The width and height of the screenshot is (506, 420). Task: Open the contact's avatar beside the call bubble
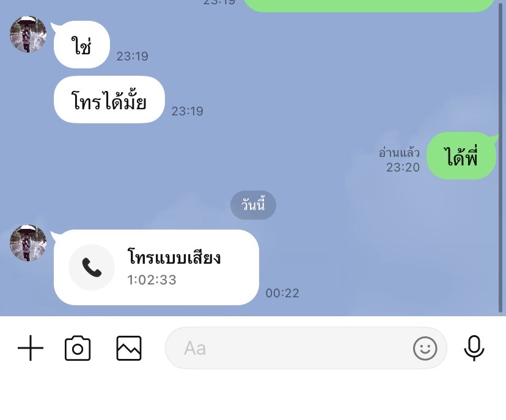[x=28, y=243]
